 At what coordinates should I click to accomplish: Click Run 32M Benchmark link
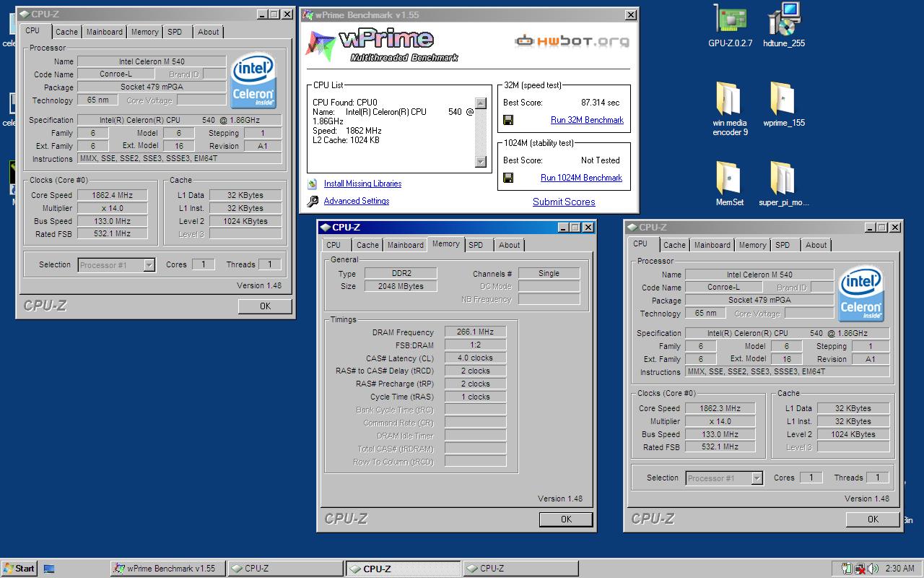tap(587, 120)
